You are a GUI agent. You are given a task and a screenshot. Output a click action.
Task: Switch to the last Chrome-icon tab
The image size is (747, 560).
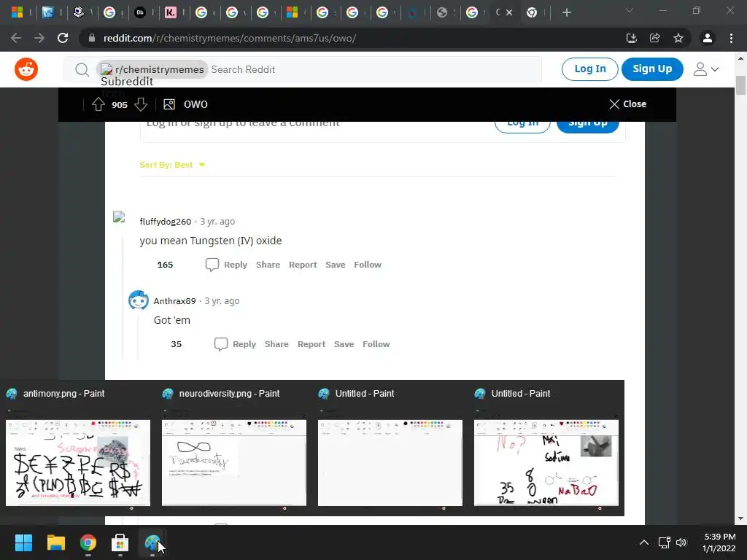(x=532, y=12)
